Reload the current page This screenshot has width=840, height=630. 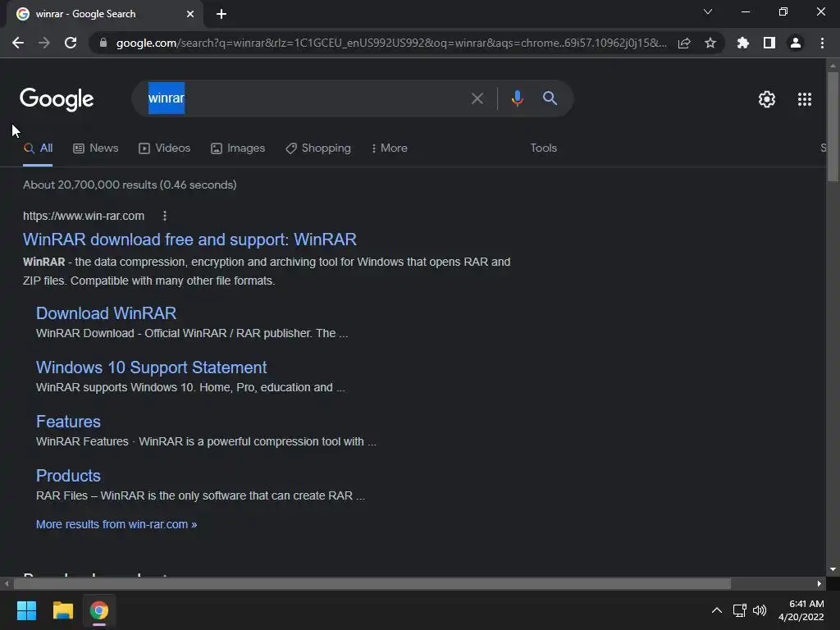coord(71,43)
